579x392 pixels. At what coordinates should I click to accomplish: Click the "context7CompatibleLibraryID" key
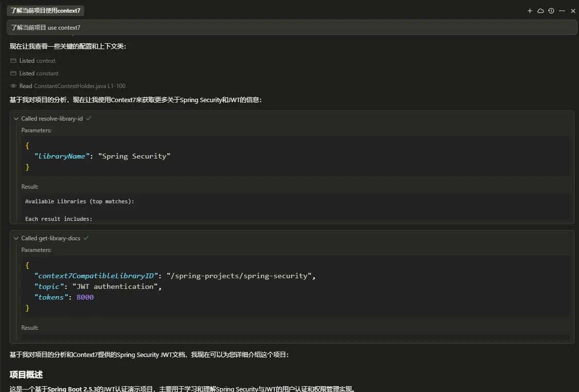tap(96, 276)
